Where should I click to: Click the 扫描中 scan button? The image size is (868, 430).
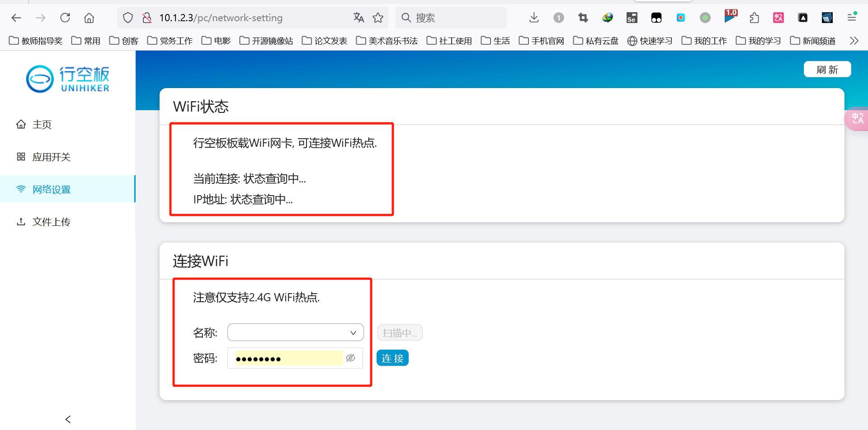[x=400, y=333]
